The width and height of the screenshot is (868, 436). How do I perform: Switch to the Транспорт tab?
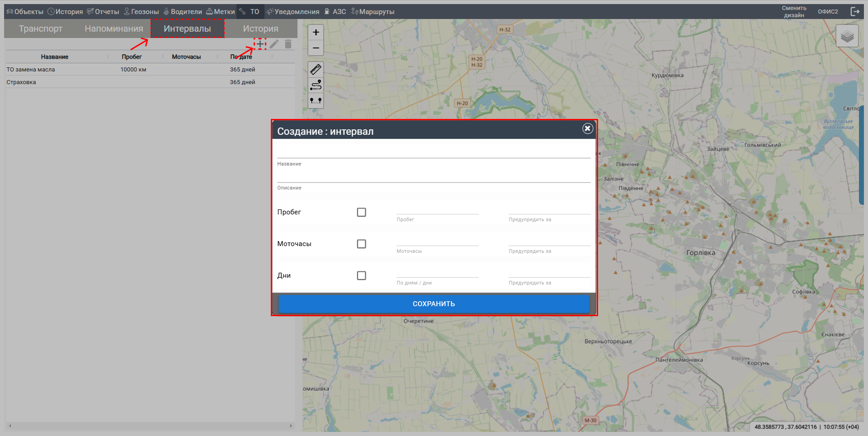[41, 28]
